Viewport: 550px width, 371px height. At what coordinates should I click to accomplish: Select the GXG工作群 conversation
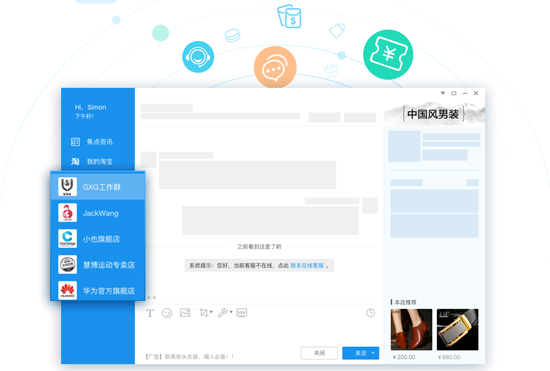[x=98, y=187]
